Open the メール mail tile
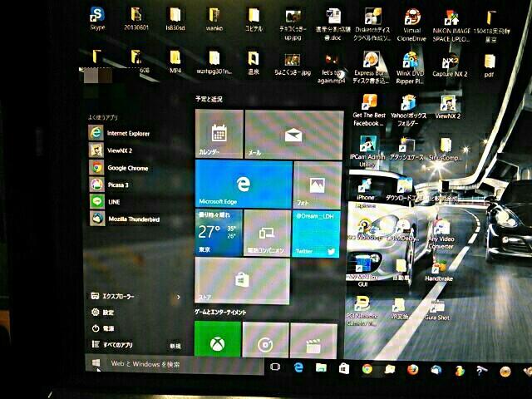 click(293, 135)
